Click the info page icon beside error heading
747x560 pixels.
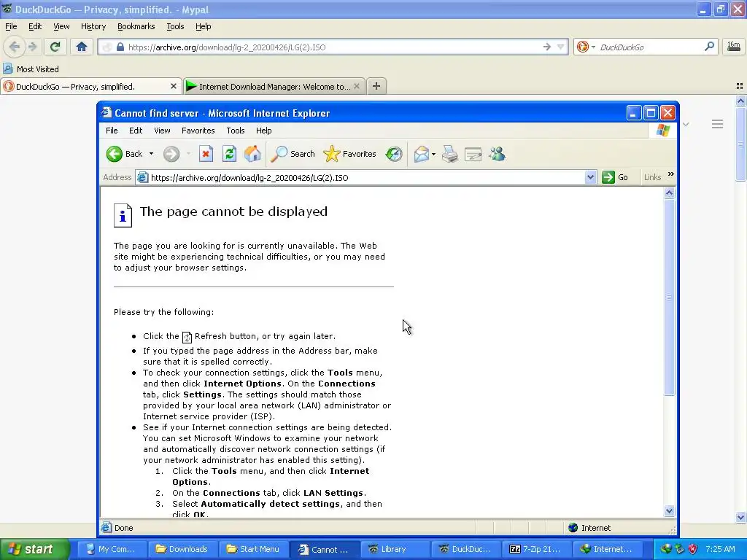coord(123,215)
